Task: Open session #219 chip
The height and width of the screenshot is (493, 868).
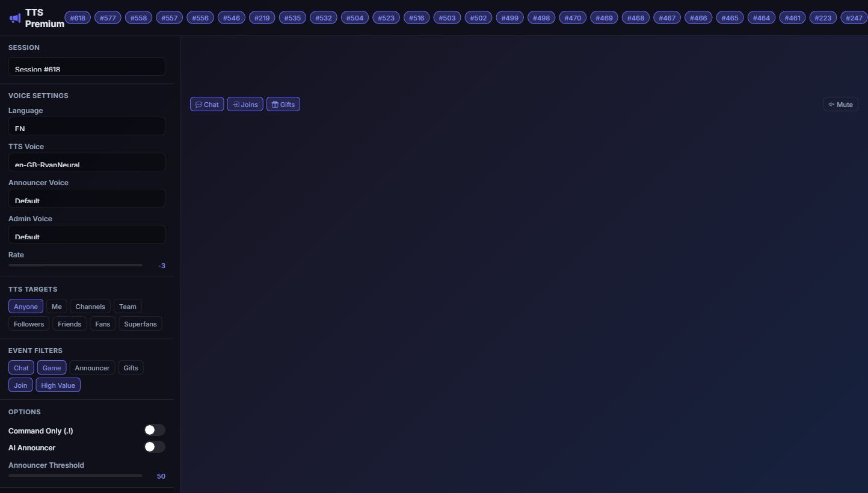Action: pyautogui.click(x=262, y=18)
